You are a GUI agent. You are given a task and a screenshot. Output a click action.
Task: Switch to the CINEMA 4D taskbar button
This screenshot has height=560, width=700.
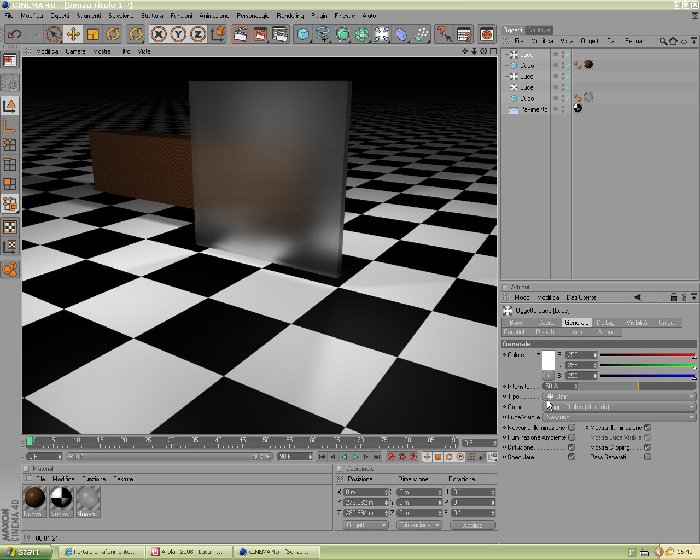pos(278,552)
